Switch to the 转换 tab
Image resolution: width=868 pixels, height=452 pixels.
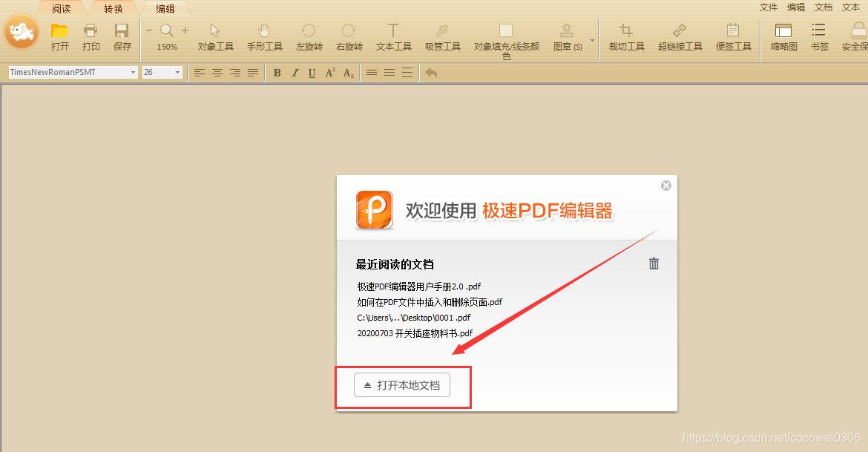click(x=114, y=9)
